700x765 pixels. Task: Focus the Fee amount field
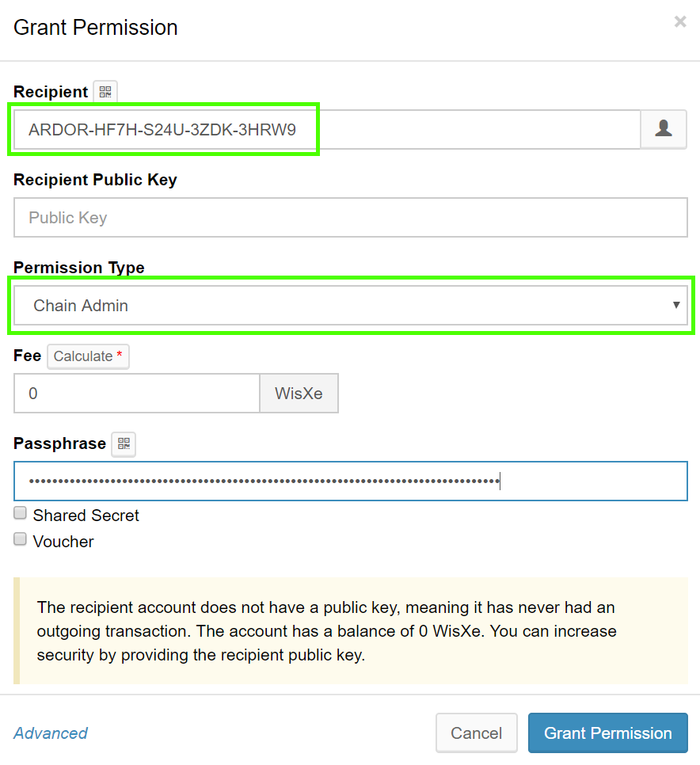coord(136,394)
